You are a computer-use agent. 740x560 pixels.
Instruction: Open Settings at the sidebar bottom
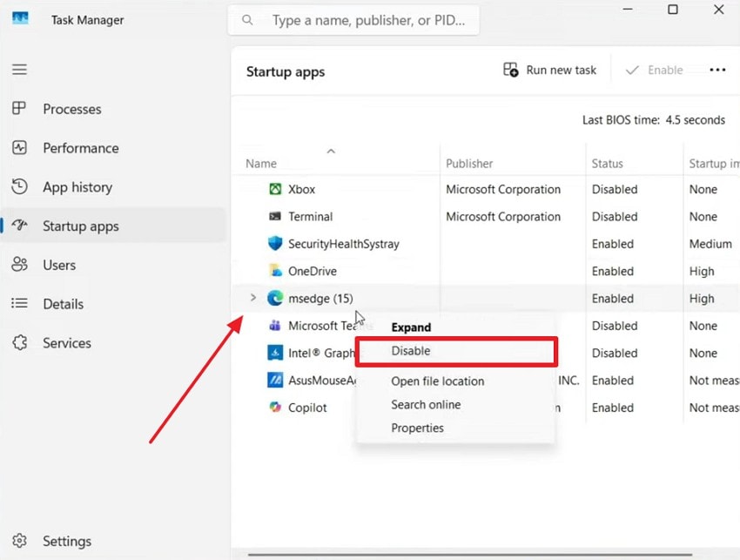(66, 541)
